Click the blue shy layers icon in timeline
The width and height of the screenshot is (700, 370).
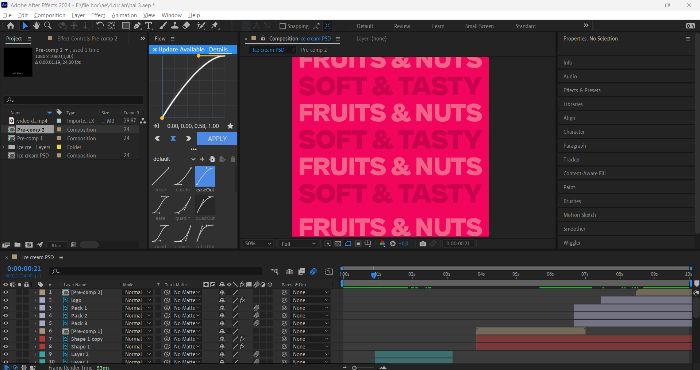[x=313, y=271]
